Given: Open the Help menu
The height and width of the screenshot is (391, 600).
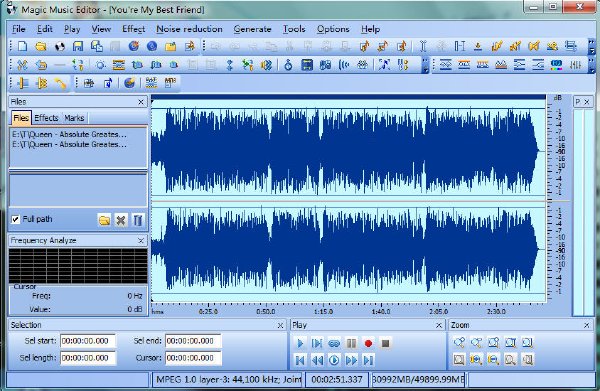Looking at the screenshot, I should point(370,29).
